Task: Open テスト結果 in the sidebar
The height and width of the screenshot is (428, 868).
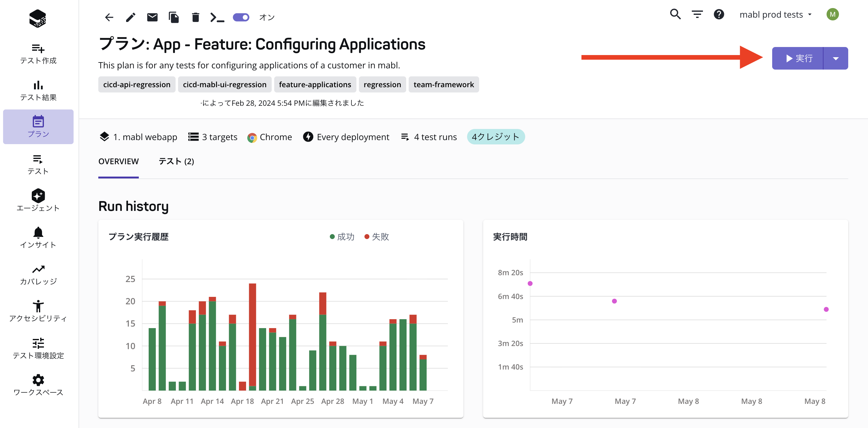Action: 38,90
